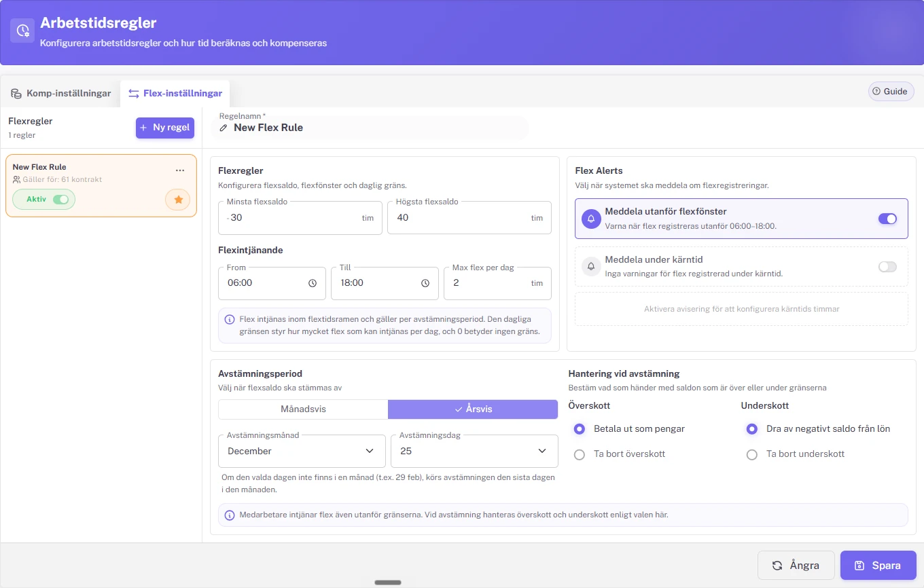
Task: Open the time picker clock in Till field
Action: tap(425, 283)
